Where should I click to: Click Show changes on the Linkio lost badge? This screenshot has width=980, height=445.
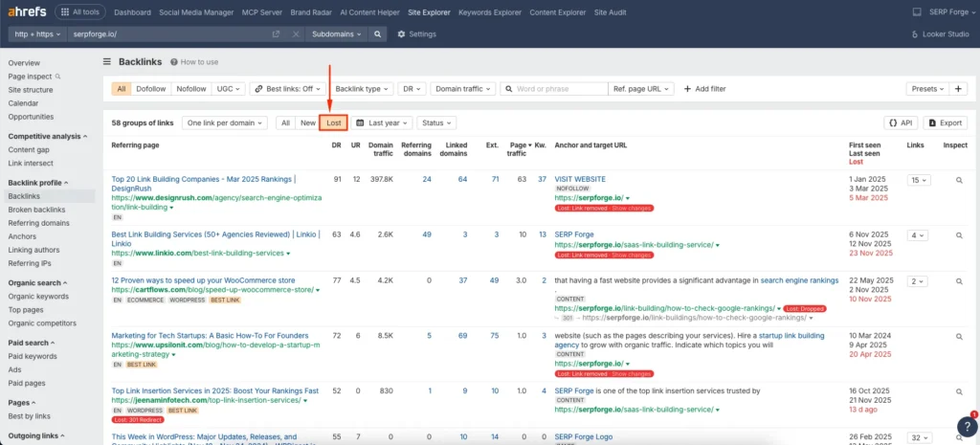coord(633,255)
